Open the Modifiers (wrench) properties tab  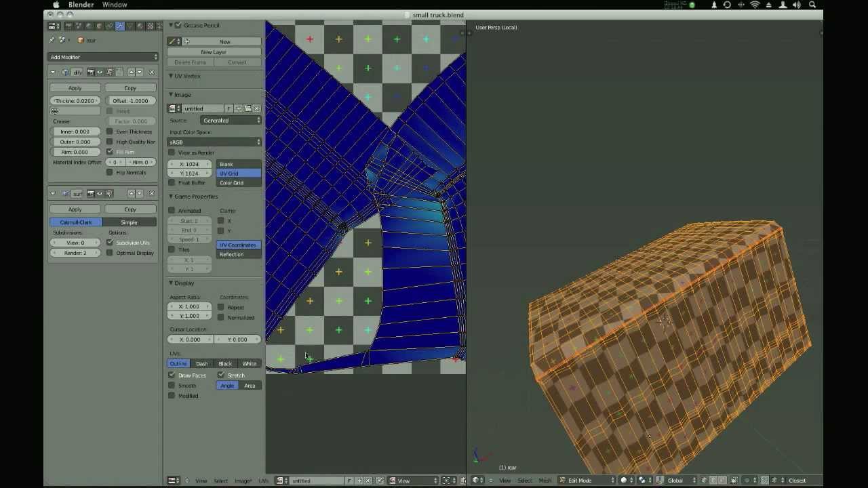point(119,26)
